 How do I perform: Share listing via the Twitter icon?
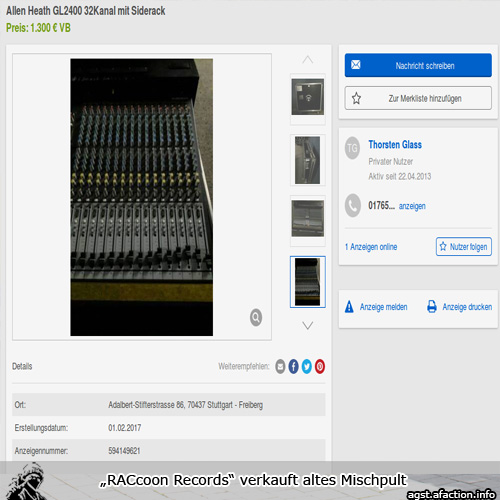[307, 366]
